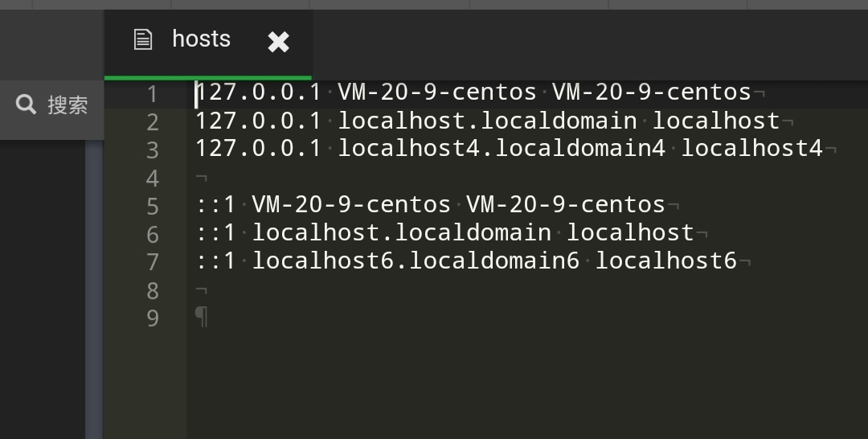868x439 pixels.
Task: Click line number 1 in gutter
Action: click(152, 94)
